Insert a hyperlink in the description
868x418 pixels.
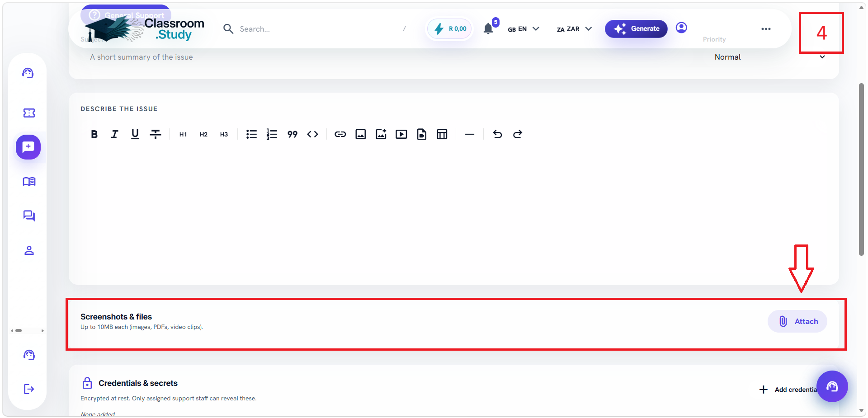340,134
